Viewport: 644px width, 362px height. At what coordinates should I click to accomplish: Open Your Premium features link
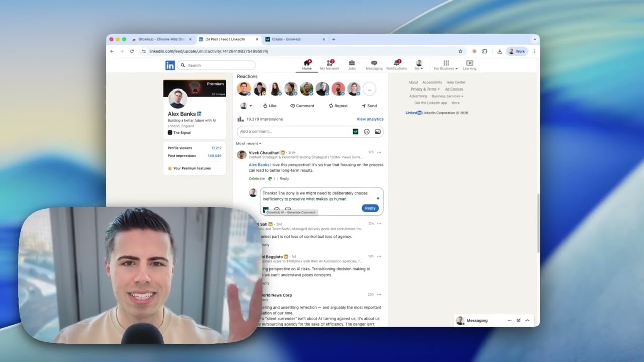(189, 168)
